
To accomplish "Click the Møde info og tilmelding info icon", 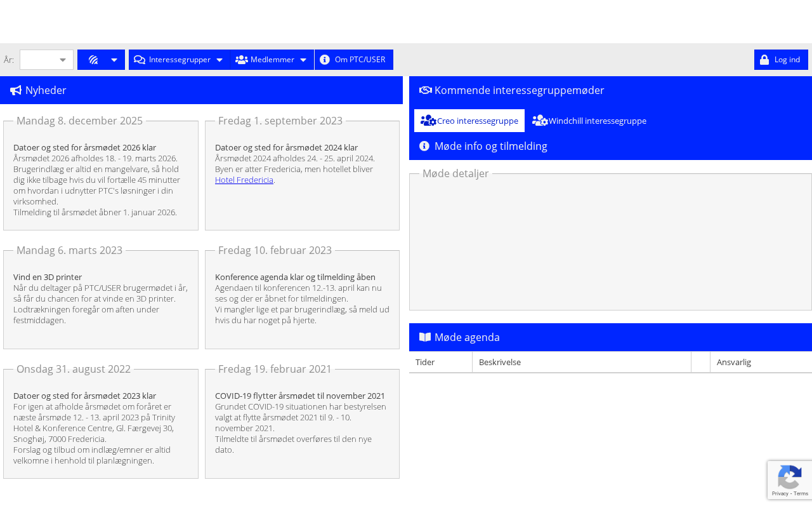I will pos(424,146).
